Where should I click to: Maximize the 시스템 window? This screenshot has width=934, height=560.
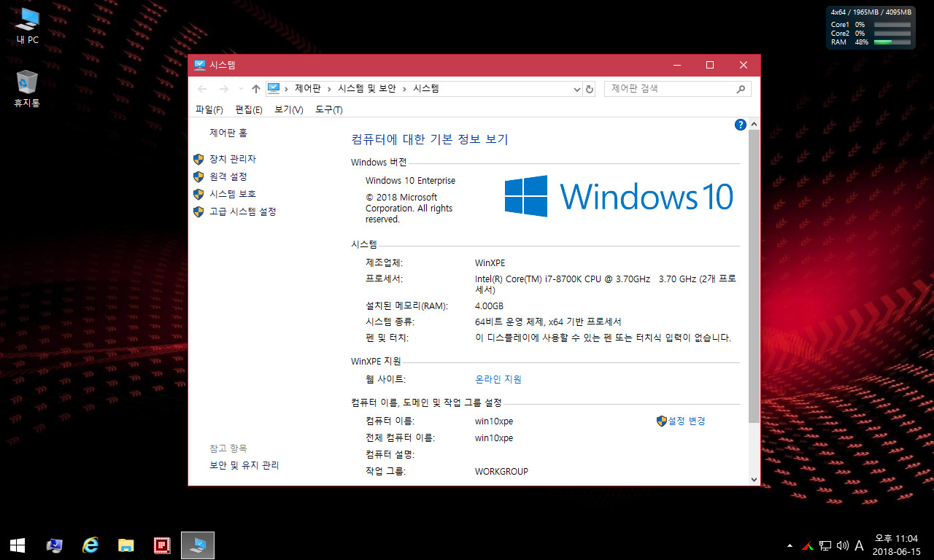(x=709, y=65)
